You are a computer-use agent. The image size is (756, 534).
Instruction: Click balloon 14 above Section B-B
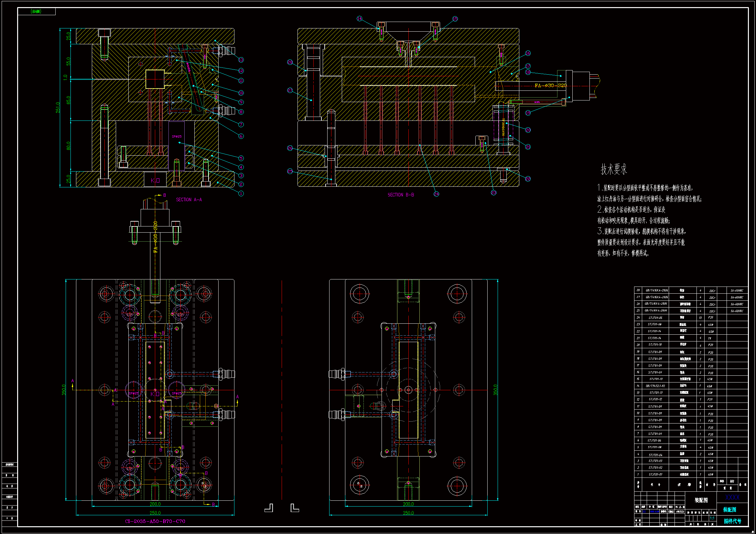pos(360,19)
